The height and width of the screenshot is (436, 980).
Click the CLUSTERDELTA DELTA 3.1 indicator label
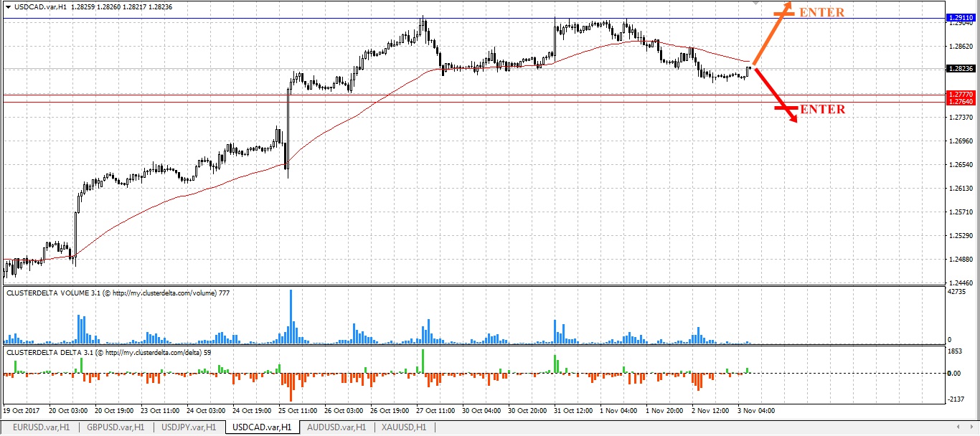[x=110, y=353]
